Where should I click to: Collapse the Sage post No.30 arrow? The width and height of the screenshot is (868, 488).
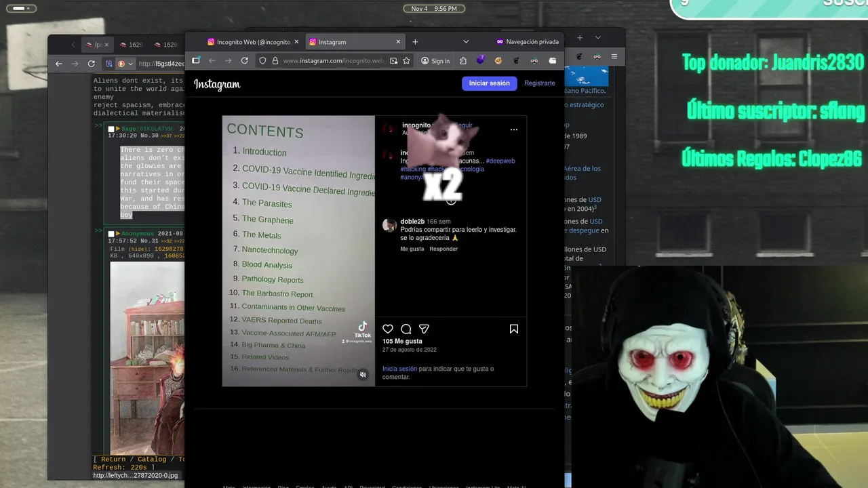click(x=118, y=129)
